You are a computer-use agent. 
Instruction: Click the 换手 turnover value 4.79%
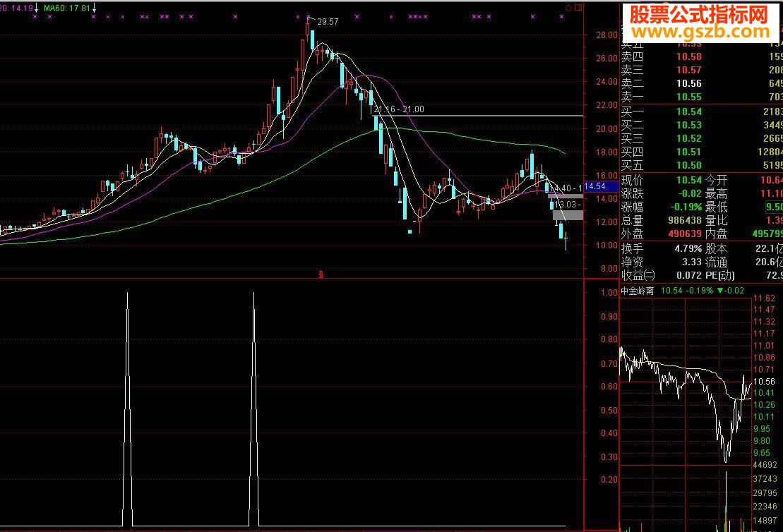click(688, 248)
